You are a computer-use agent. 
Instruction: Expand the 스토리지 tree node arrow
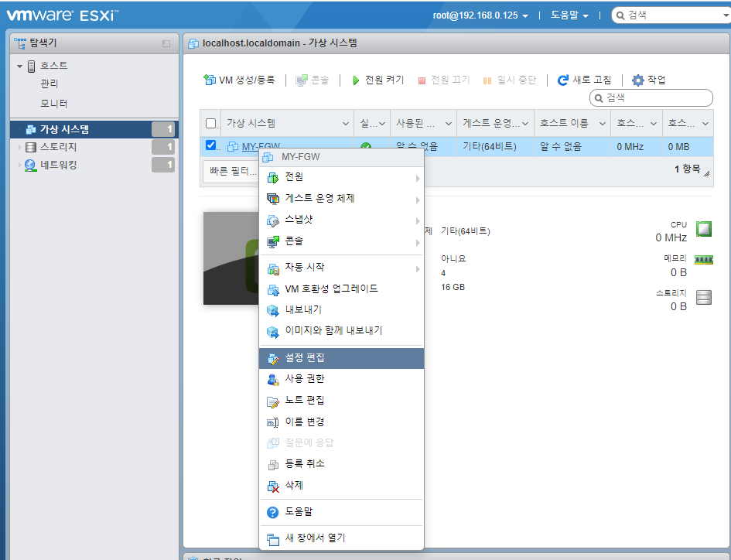[19, 147]
